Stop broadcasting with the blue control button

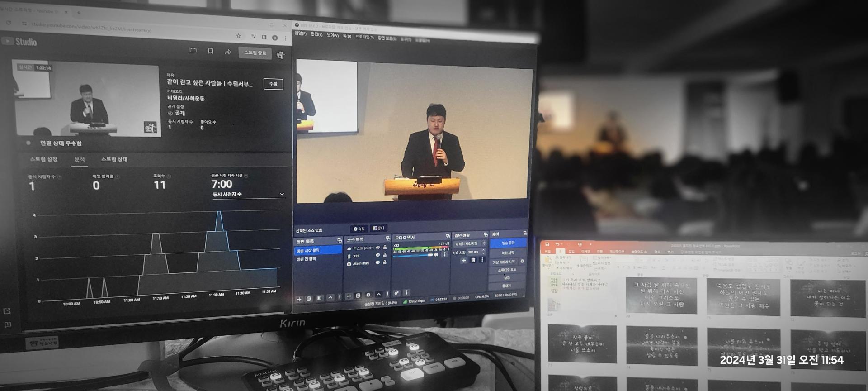tap(508, 243)
